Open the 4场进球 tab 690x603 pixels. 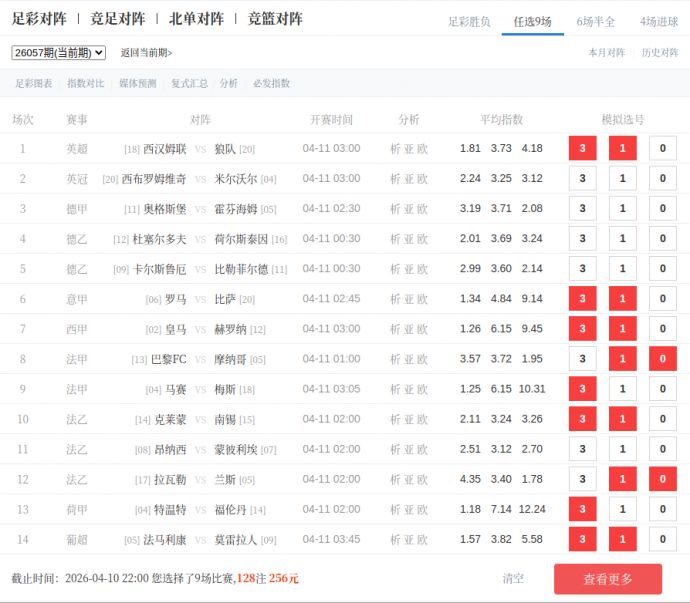point(659,21)
